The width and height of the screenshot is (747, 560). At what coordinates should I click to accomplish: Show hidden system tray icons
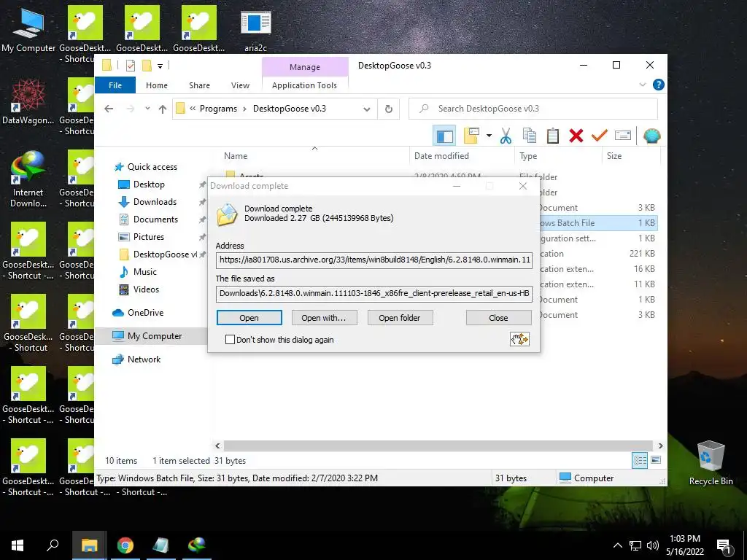coord(617,545)
